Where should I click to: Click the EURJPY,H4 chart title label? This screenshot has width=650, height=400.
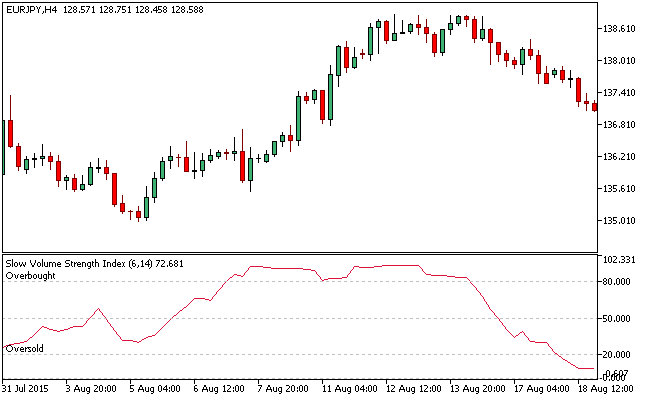pyautogui.click(x=31, y=8)
